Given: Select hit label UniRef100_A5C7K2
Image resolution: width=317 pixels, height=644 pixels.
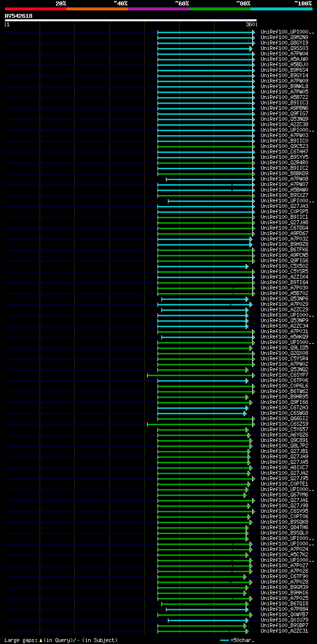Looking at the screenshot, I should point(284,554).
